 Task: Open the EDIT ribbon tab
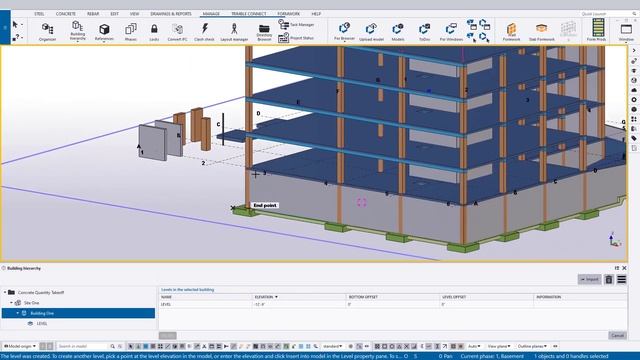[x=114, y=14]
